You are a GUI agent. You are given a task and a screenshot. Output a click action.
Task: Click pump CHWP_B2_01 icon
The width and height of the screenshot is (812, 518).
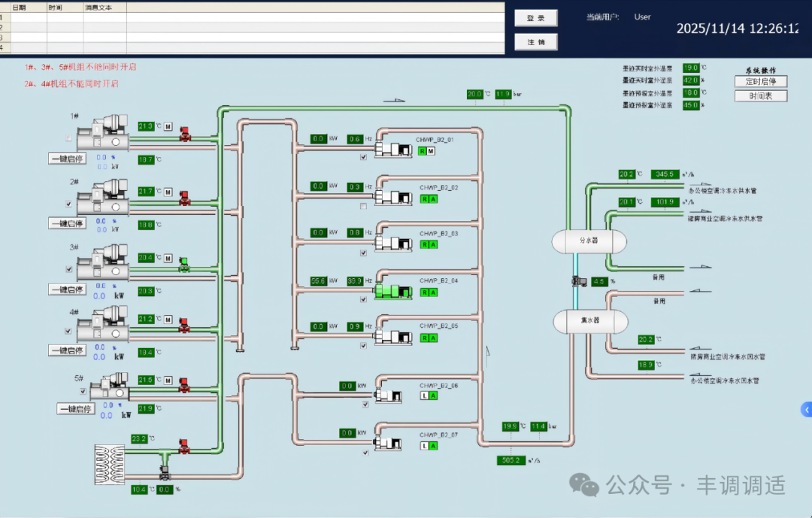pyautogui.click(x=393, y=149)
